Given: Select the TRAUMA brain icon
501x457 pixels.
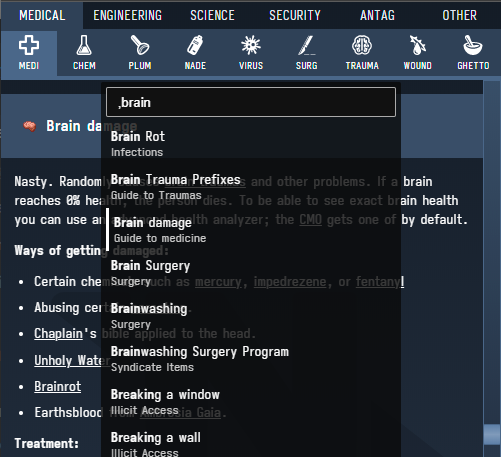Looking at the screenshot, I should pyautogui.click(x=362, y=53).
